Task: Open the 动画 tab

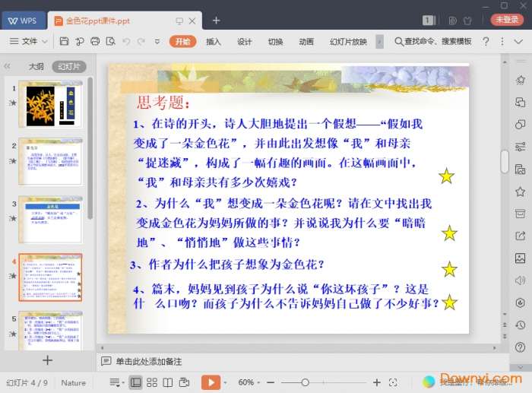Action: point(306,41)
